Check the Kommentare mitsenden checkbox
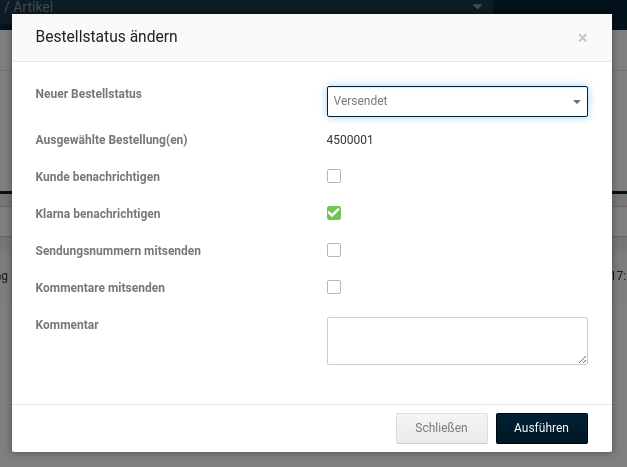 point(334,287)
